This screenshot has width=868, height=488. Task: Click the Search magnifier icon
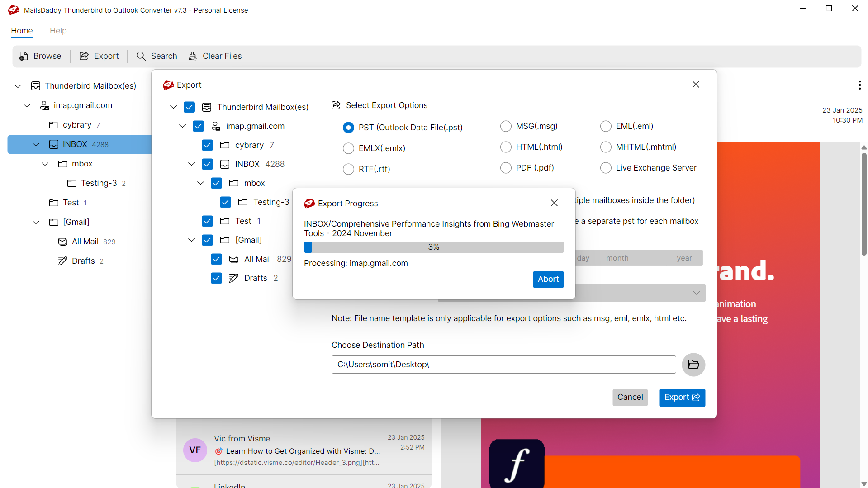click(x=141, y=56)
